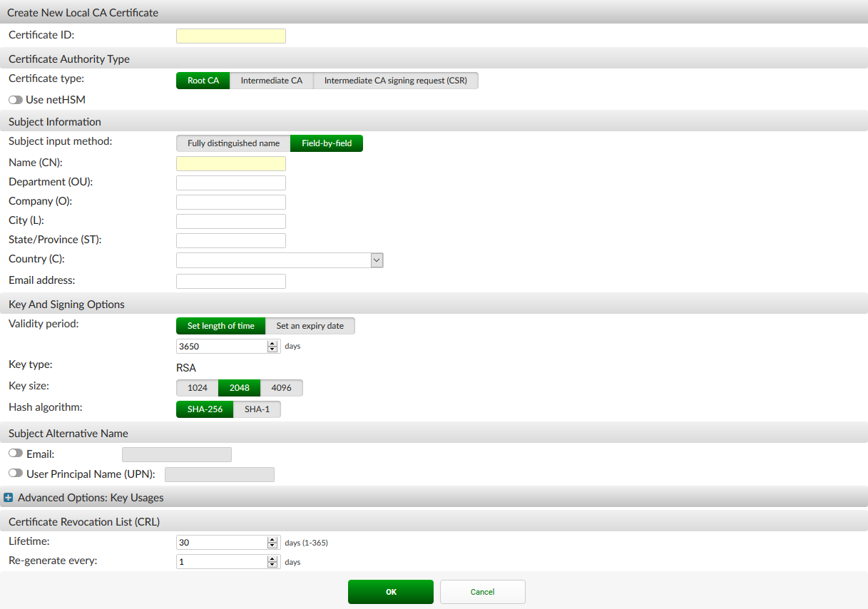Focus the Certificate ID field

coord(231,36)
